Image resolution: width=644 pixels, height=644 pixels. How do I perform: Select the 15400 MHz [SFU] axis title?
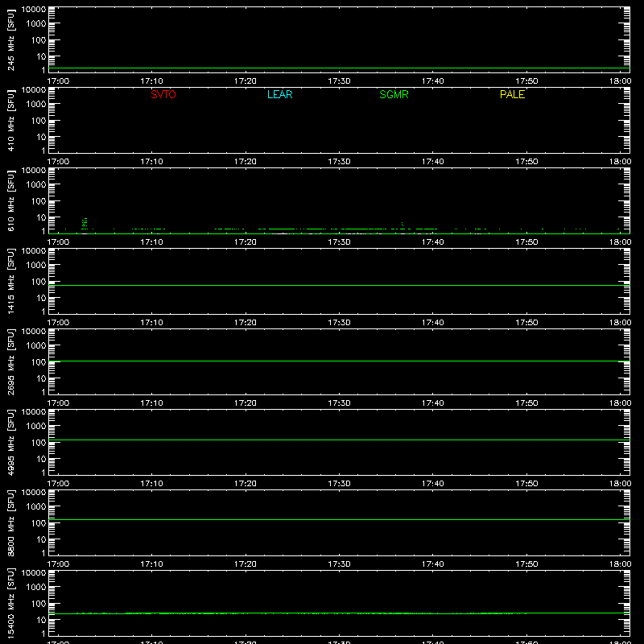10,603
